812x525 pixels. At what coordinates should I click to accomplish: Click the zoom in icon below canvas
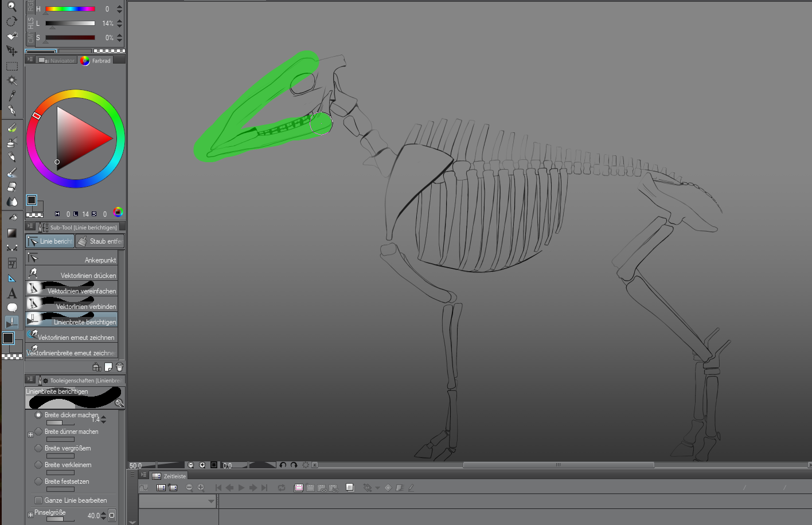point(202,465)
